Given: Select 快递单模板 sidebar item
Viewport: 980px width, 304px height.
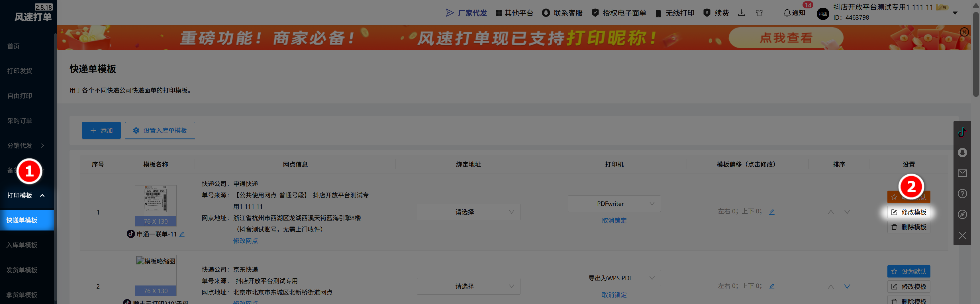Looking at the screenshot, I should tap(26, 220).
